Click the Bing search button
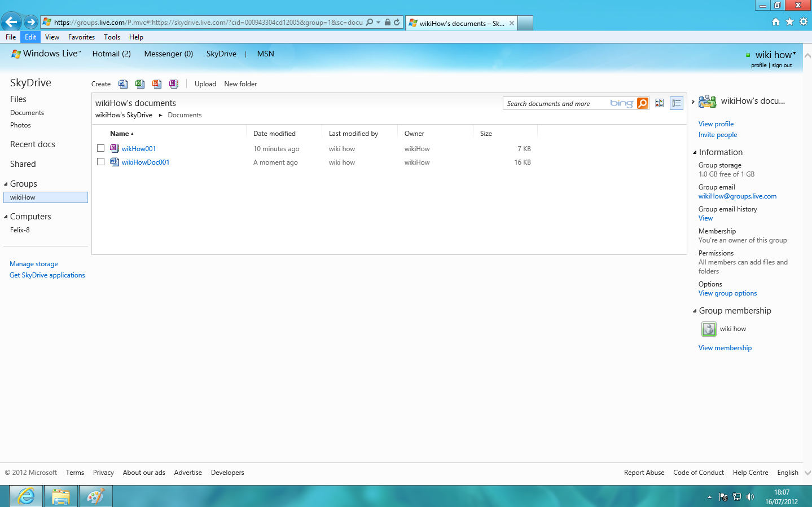Image resolution: width=812 pixels, height=507 pixels. (x=643, y=103)
